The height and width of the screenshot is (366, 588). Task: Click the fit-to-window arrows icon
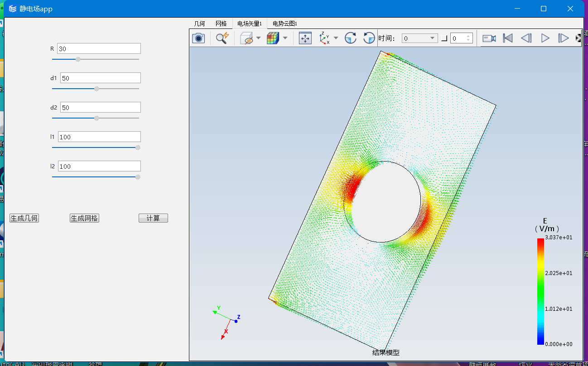point(306,38)
